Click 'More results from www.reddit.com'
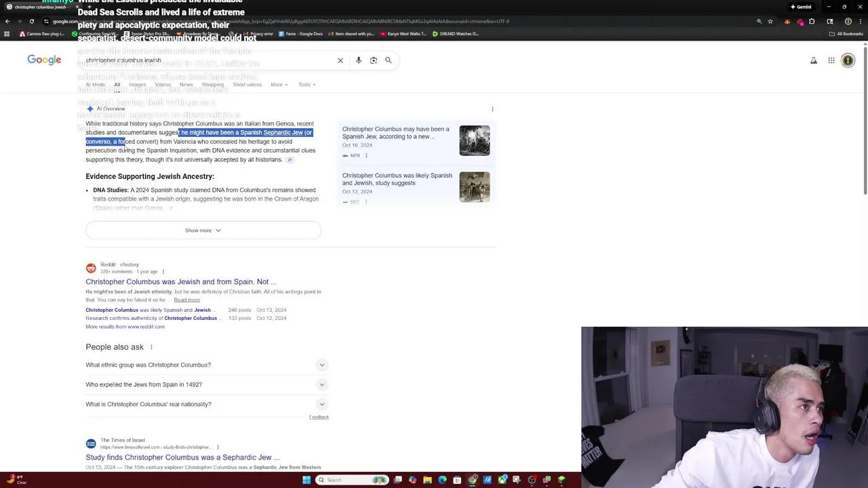This screenshot has width=868, height=488. 125,327
